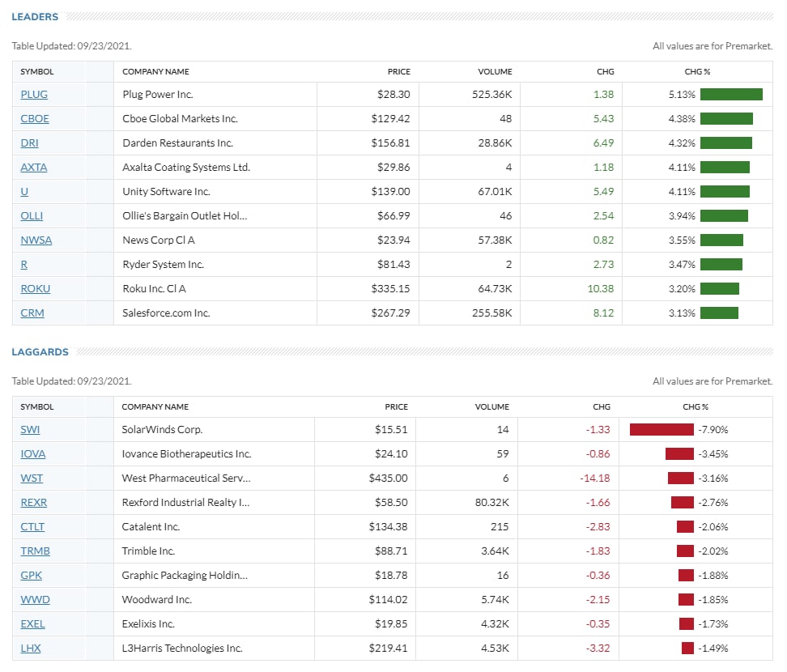Click Axalta Coating Systems Ltd. name
This screenshot has height=672, width=787.
(x=186, y=167)
